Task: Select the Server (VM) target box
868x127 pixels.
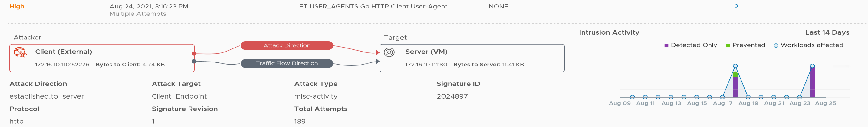Action: point(472,58)
